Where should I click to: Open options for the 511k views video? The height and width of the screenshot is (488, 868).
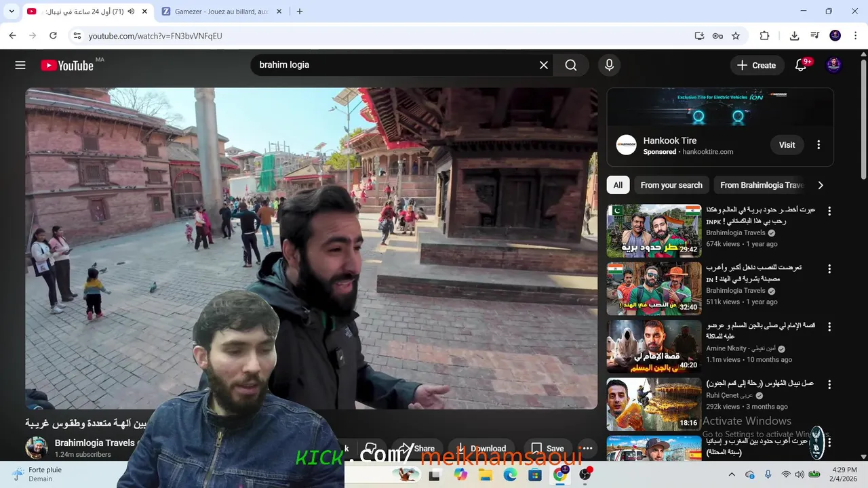pos(829,269)
